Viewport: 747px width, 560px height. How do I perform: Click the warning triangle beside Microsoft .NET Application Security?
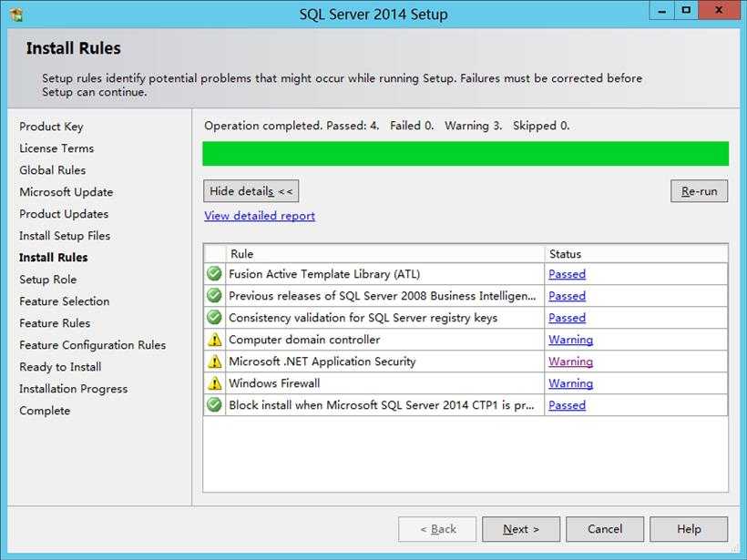tap(215, 361)
